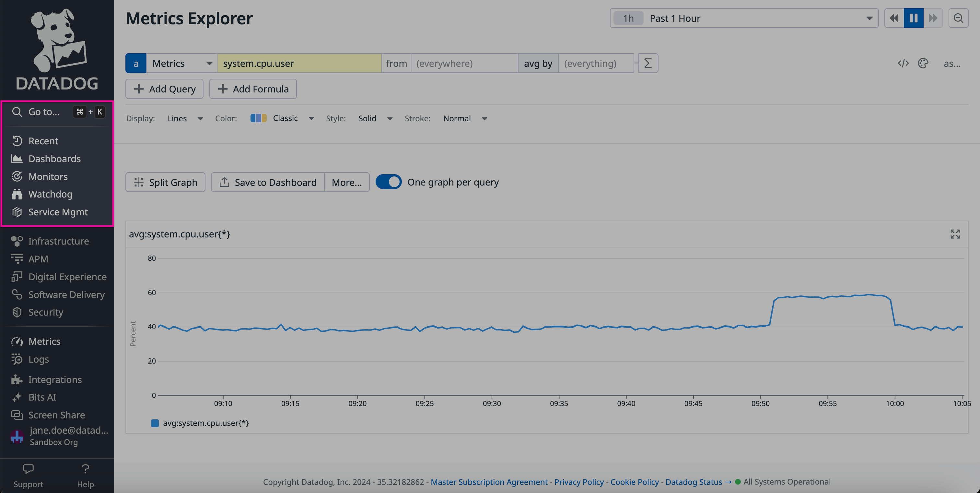Zoom out the time range
The image size is (980, 493).
pos(958,18)
